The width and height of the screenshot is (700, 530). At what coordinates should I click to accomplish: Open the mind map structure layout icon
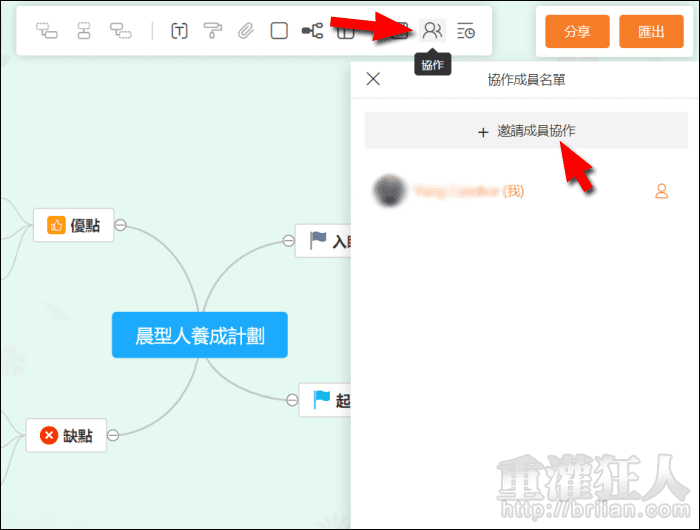tap(312, 31)
